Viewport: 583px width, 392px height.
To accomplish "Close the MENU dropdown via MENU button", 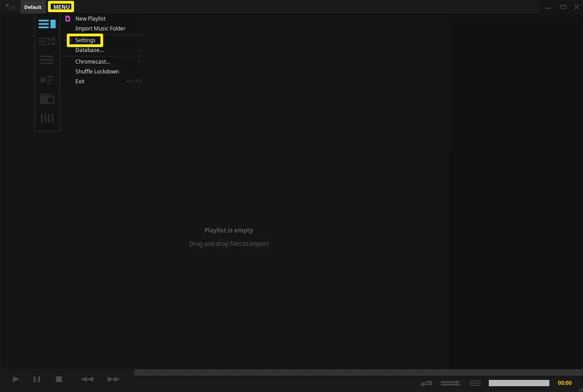I will (x=61, y=7).
